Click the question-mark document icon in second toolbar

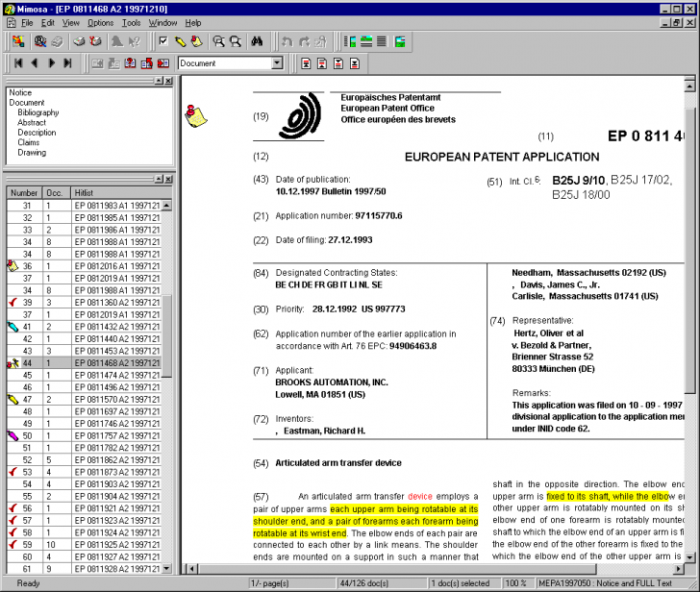click(131, 63)
